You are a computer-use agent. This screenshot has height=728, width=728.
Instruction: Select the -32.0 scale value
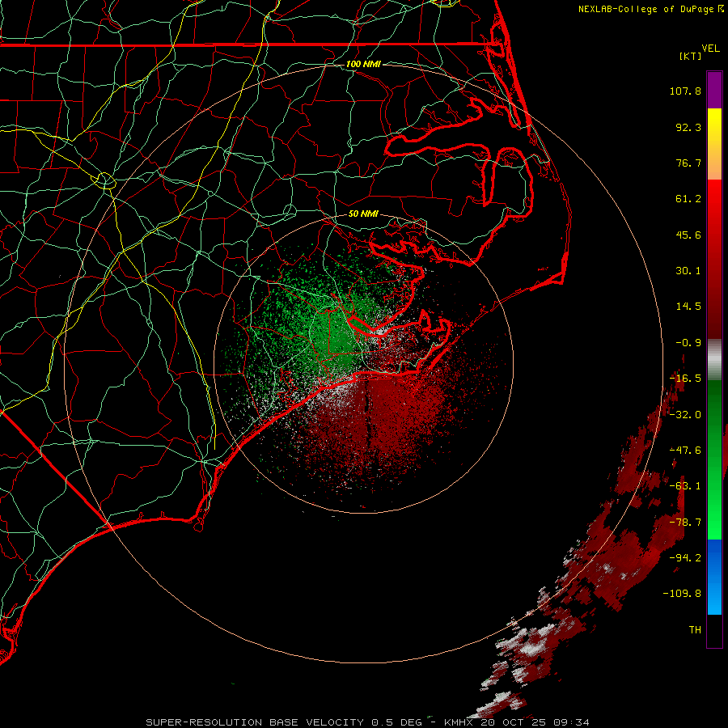[x=685, y=415]
